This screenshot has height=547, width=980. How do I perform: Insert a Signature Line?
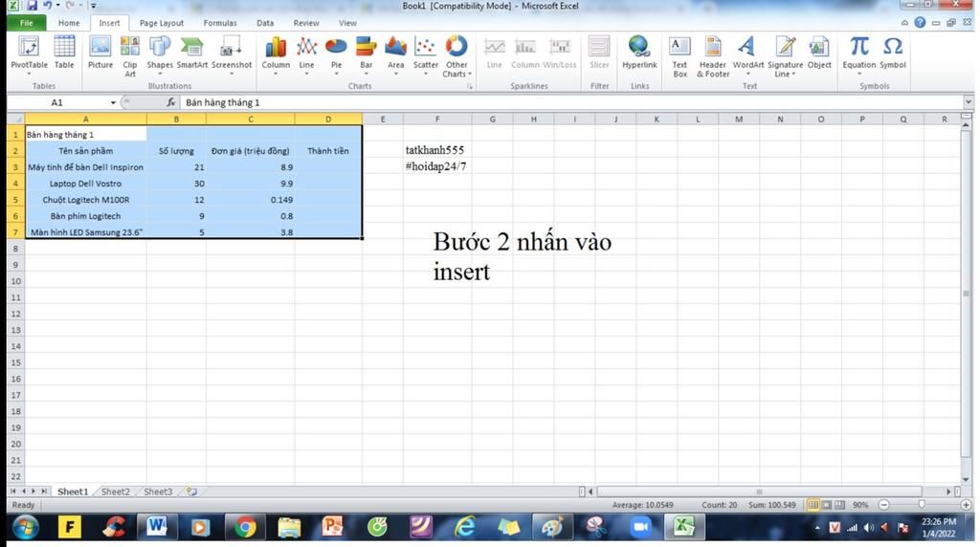coord(785,56)
